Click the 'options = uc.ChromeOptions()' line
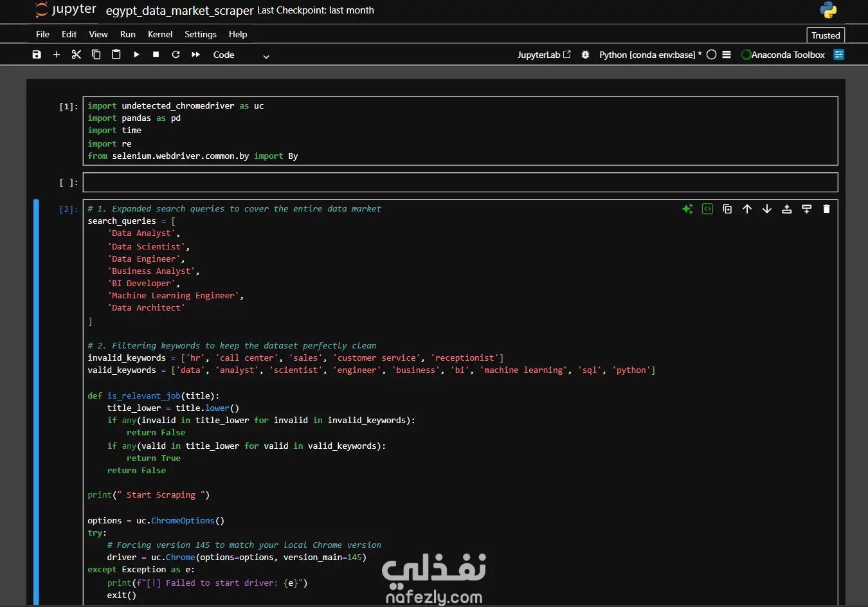The height and width of the screenshot is (607, 868). tap(156, 521)
